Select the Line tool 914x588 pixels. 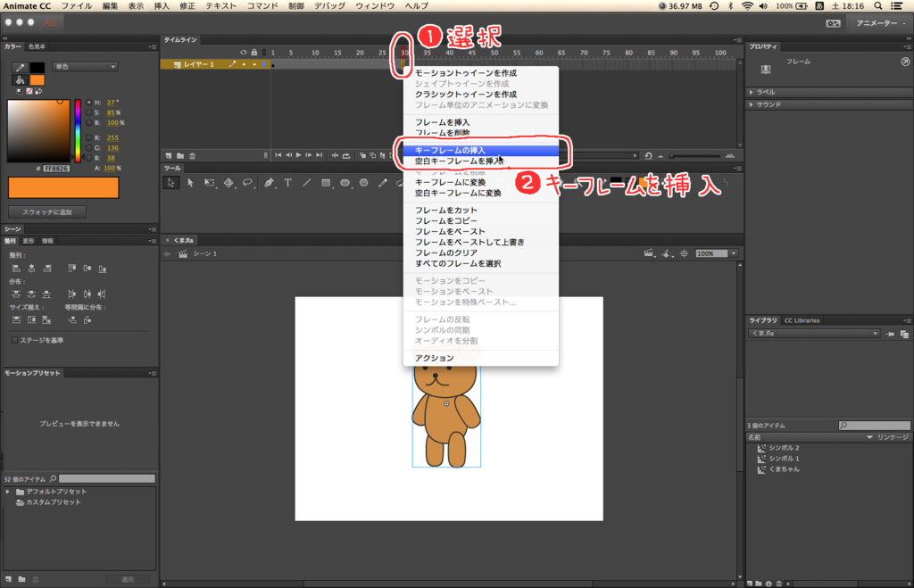(306, 183)
